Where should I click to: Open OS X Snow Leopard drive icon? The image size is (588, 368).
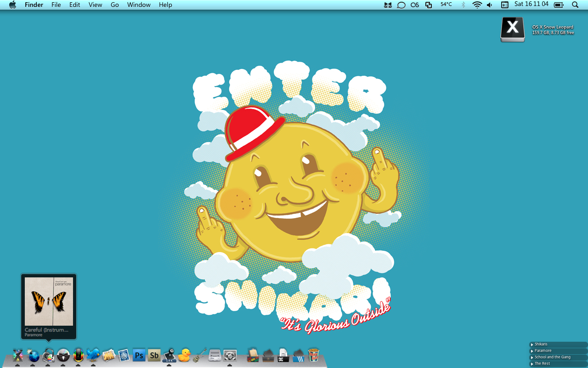pos(513,30)
